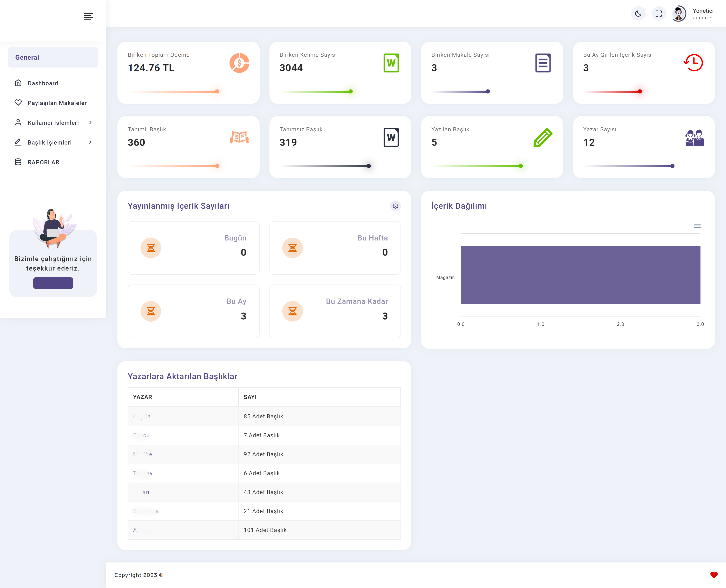Go to Paylaşılan Makaleler page
726x588 pixels.
click(x=53, y=103)
